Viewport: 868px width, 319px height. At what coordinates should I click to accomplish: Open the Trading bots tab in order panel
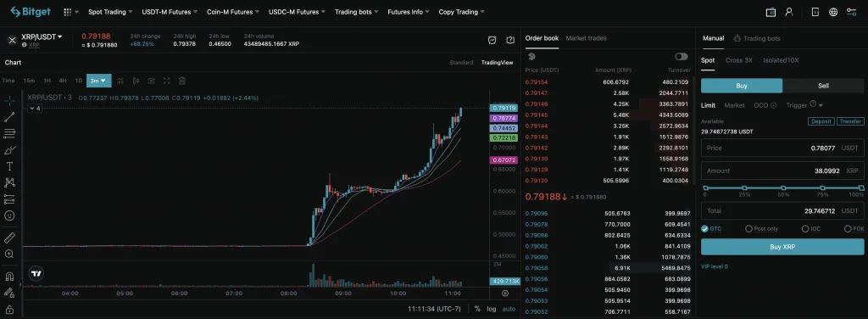[x=757, y=38]
